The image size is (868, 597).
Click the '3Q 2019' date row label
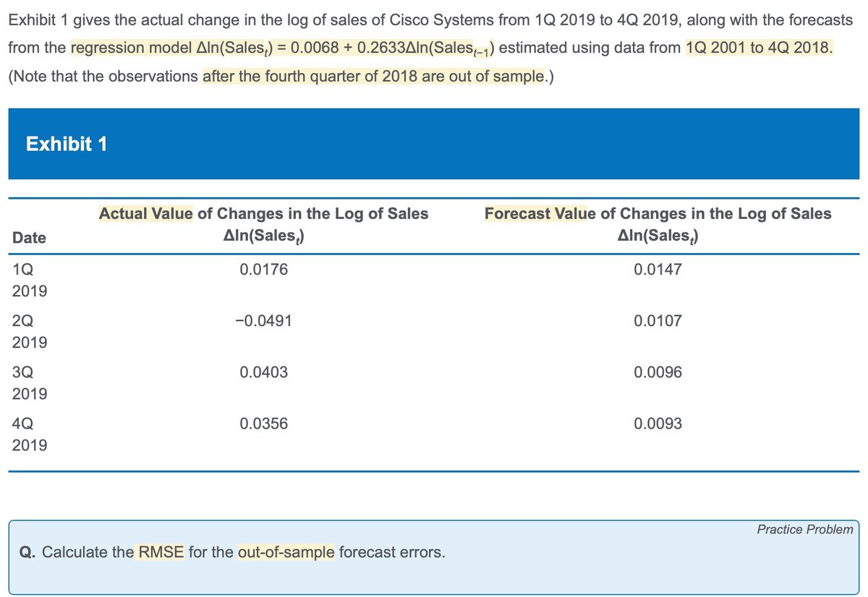[30, 383]
